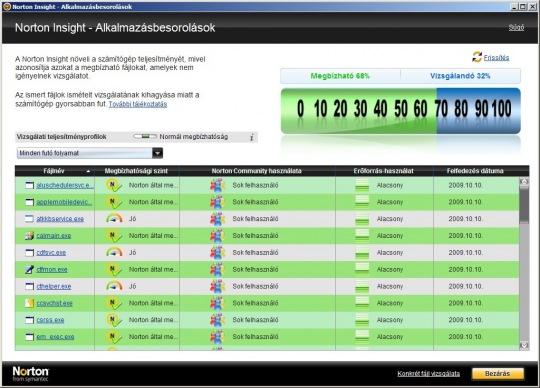Viewport: 540px width, 388px height.
Task: Click the file icon beside applemobiledevic
Action: 30,202
